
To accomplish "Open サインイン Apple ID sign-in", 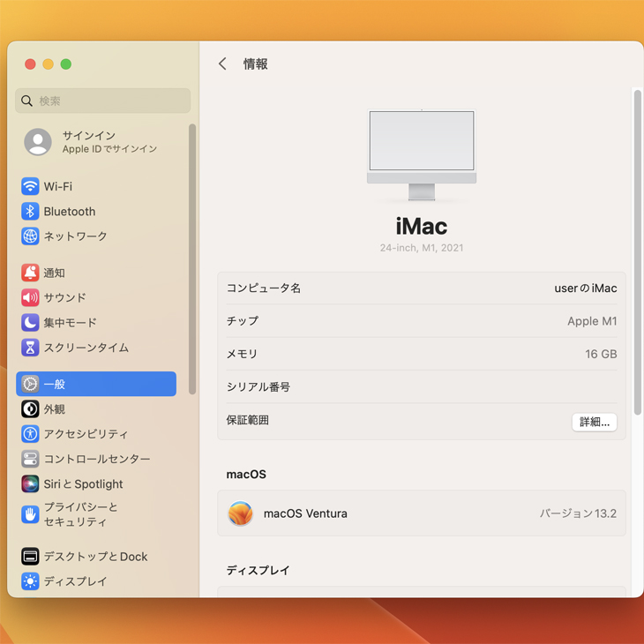I will click(90, 142).
